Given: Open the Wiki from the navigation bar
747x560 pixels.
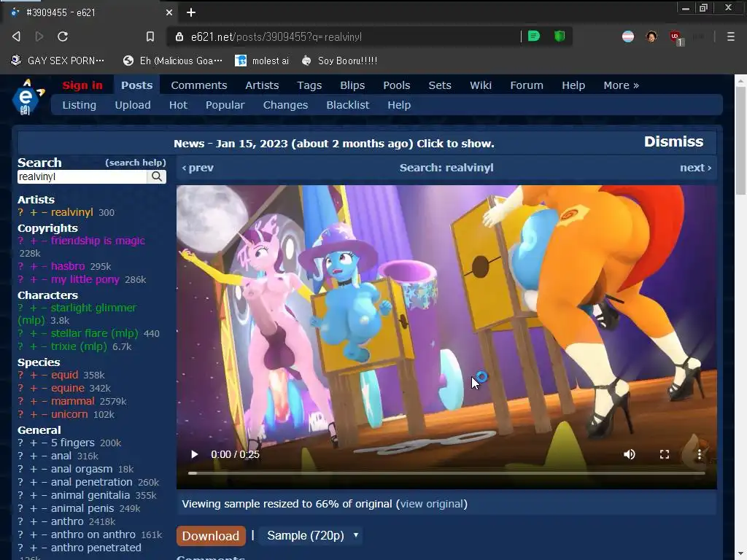Looking at the screenshot, I should coord(480,85).
